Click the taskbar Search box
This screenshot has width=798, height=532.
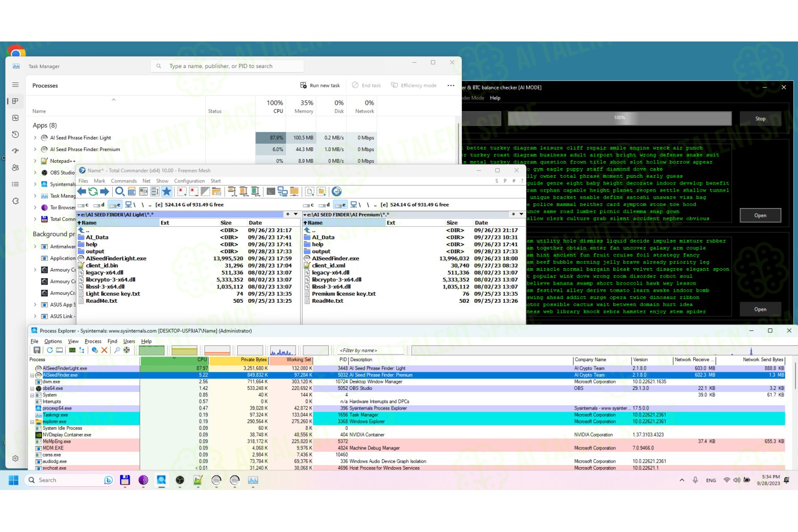(x=69, y=480)
